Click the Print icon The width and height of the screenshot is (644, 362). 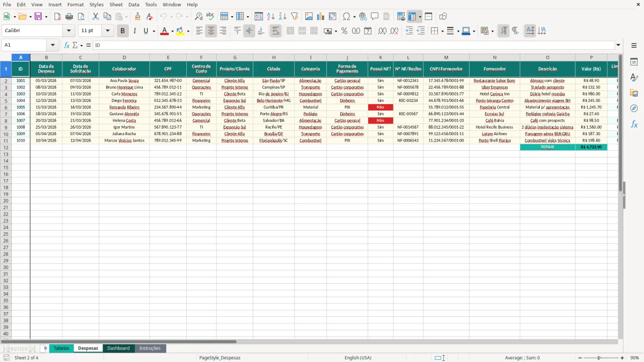click(69, 17)
